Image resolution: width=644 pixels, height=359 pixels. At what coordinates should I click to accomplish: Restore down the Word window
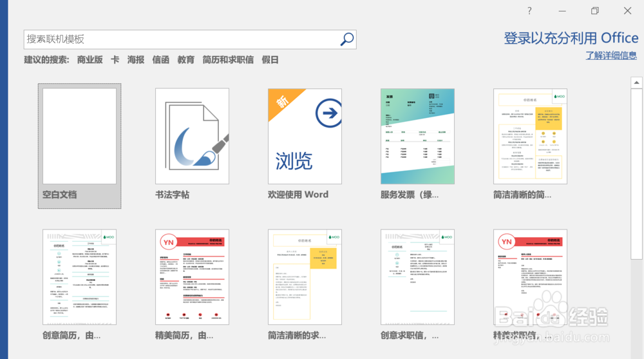tap(594, 11)
